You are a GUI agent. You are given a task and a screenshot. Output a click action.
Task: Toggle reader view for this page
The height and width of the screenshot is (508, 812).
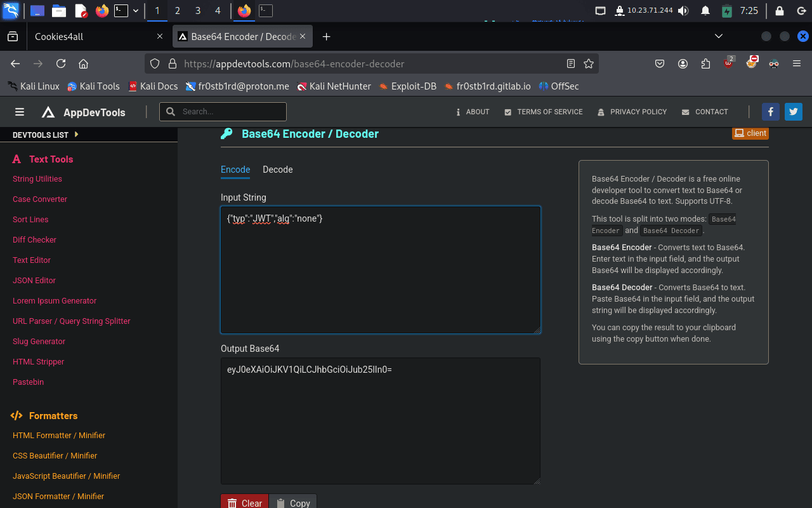point(571,63)
